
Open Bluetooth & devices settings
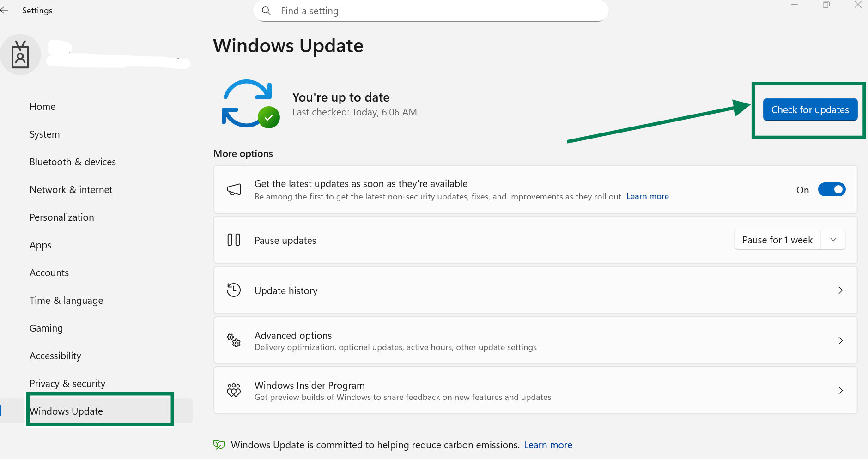point(73,162)
